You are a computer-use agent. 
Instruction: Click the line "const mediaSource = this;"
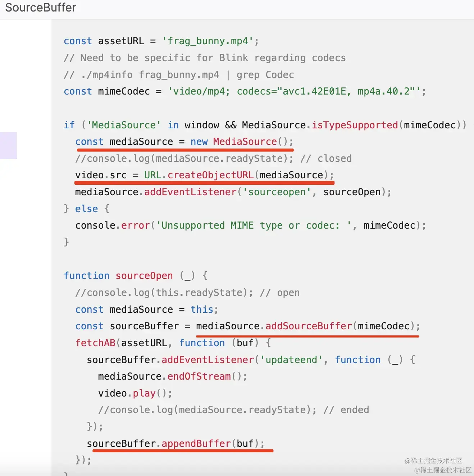[x=147, y=310]
